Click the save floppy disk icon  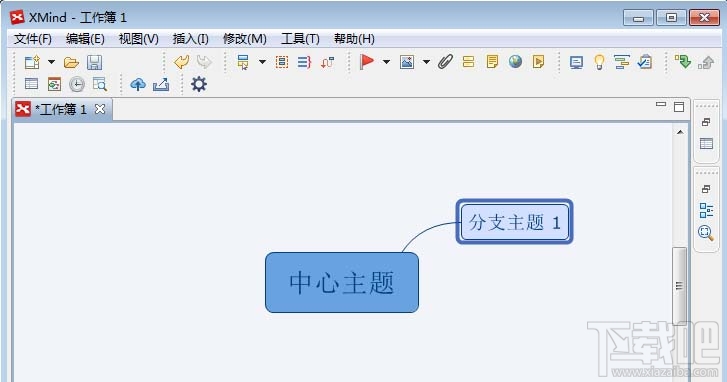click(95, 62)
